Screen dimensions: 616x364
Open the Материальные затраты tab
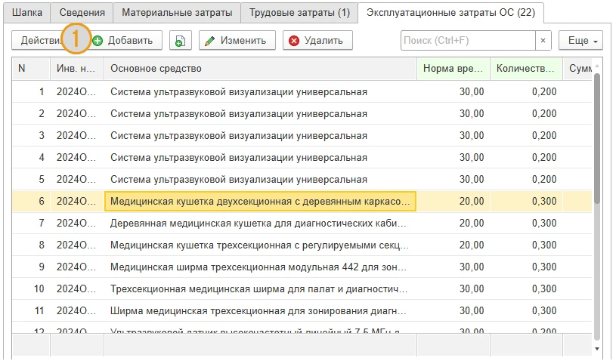click(x=177, y=13)
